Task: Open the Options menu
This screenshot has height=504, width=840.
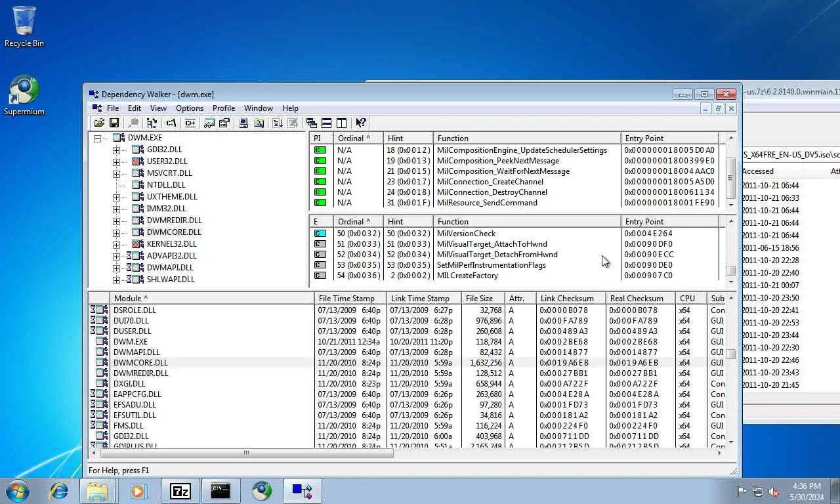Action: pos(190,108)
